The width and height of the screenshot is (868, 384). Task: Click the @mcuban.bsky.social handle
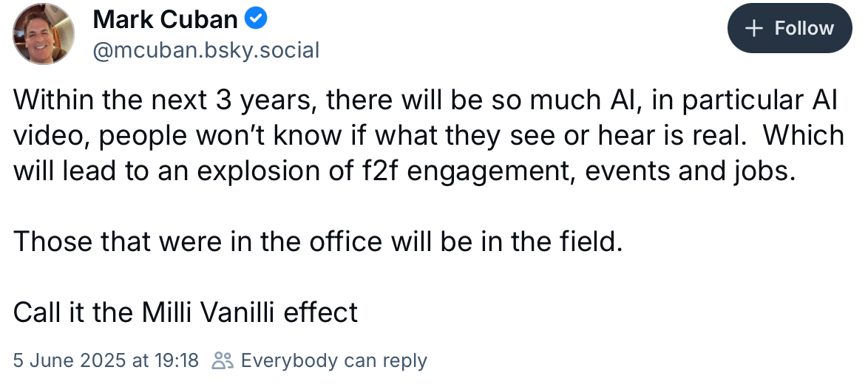206,50
